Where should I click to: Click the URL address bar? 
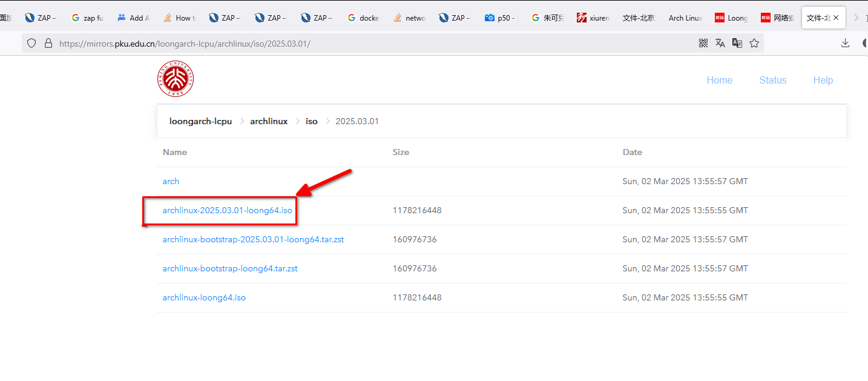363,44
